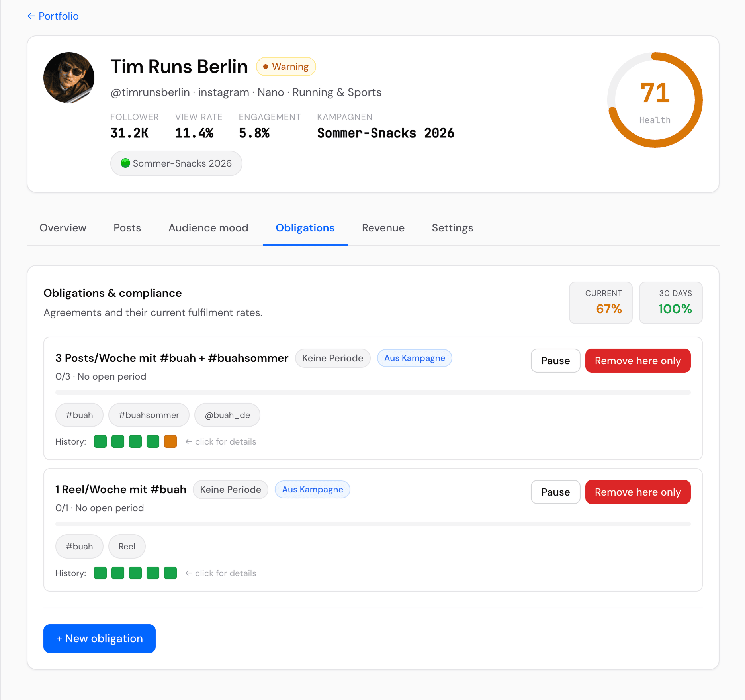Select the Obligations tab
Screen dimensions: 745x700
(305, 228)
